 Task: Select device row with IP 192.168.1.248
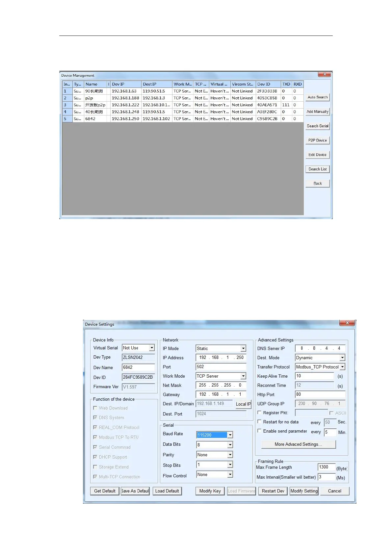click(183, 112)
